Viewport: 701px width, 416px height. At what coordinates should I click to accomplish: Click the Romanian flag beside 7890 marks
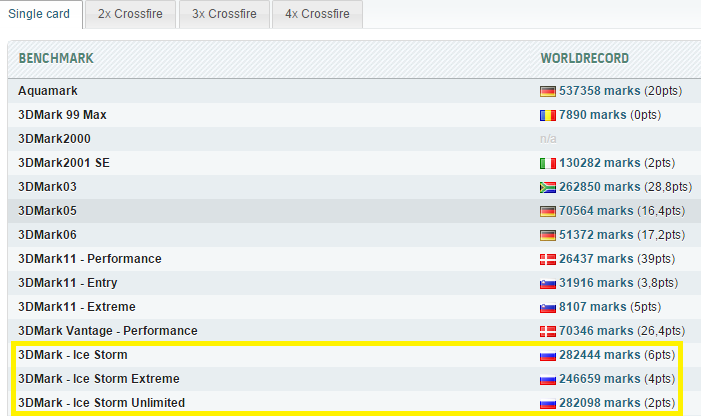(x=547, y=115)
